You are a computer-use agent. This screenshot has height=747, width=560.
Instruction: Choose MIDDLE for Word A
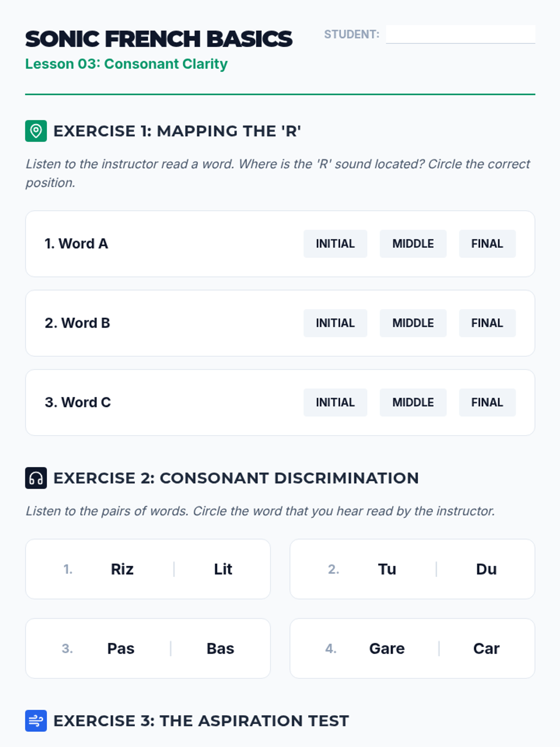[413, 244]
